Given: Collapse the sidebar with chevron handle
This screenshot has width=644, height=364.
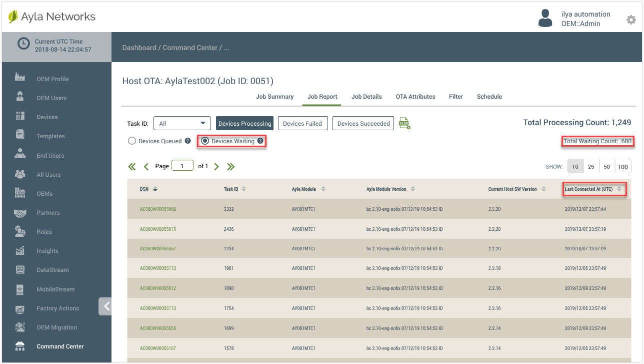Looking at the screenshot, I should point(105,306).
